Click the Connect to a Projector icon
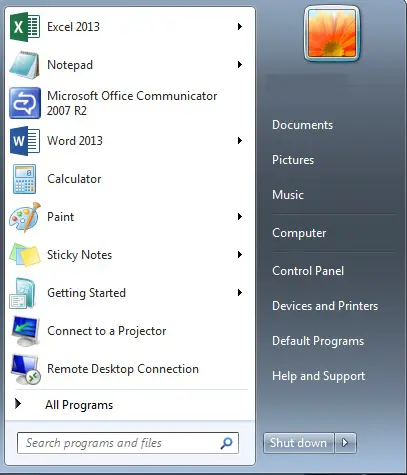The image size is (407, 475). click(25, 331)
